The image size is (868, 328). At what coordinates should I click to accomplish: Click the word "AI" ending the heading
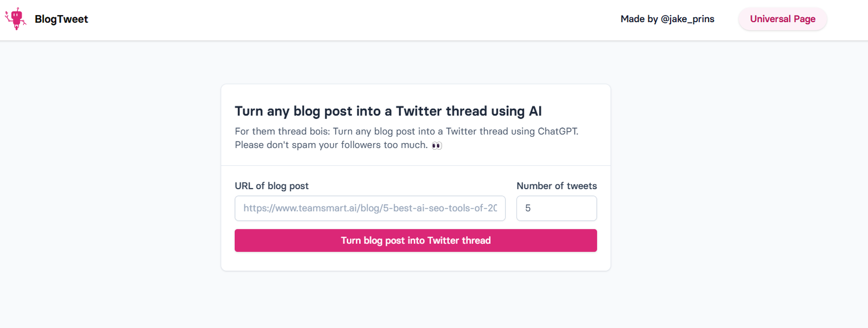[535, 111]
